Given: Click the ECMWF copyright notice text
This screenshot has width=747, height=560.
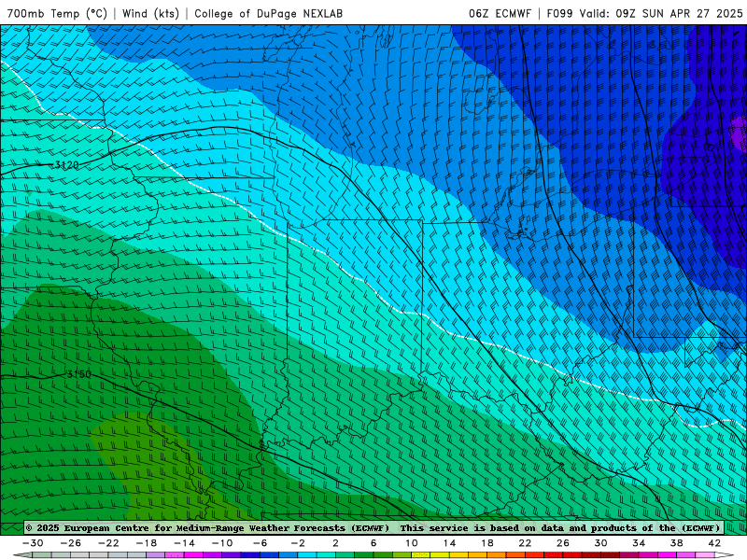Looking at the screenshot, I should click(373, 527).
